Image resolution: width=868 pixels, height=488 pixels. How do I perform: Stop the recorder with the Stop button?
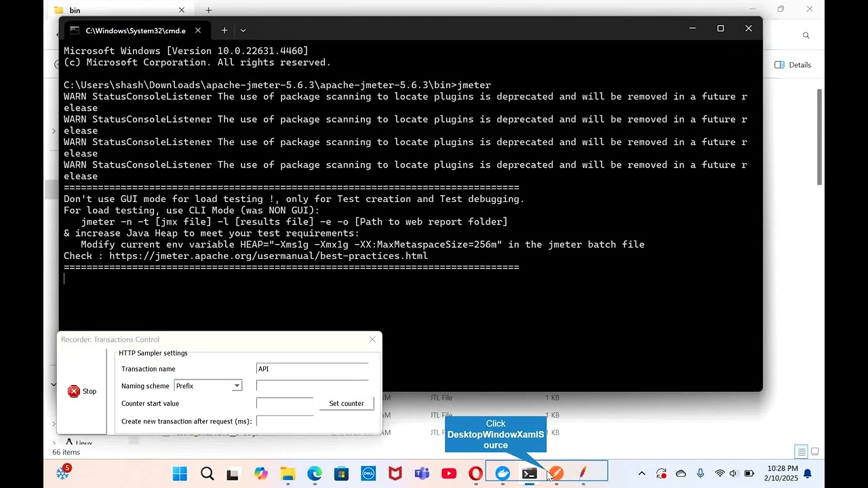[83, 391]
